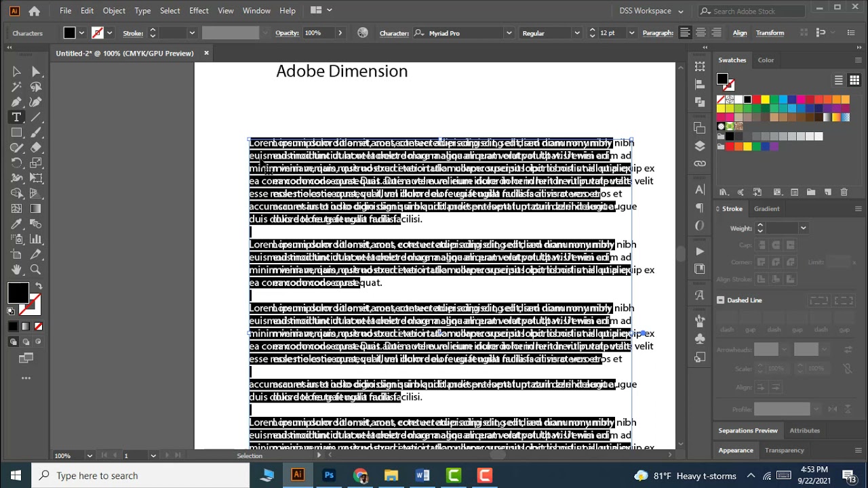Image resolution: width=868 pixels, height=488 pixels.
Task: Pick the red swatch in first row
Action: [756, 100]
